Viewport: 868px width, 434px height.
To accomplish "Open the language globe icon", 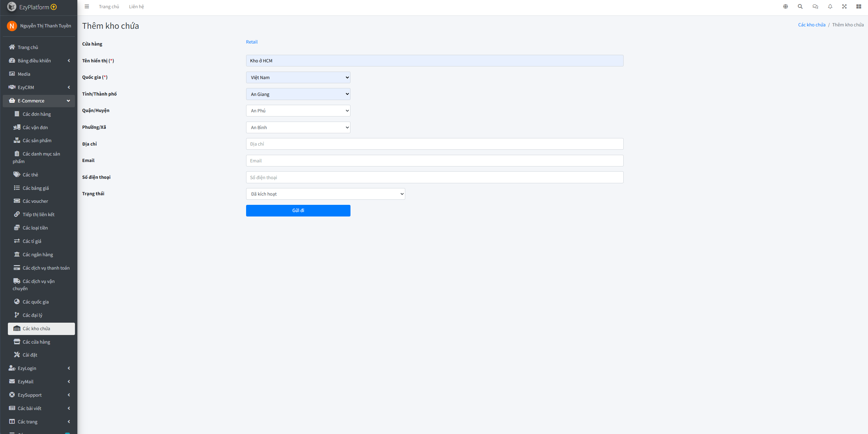I will (786, 7).
